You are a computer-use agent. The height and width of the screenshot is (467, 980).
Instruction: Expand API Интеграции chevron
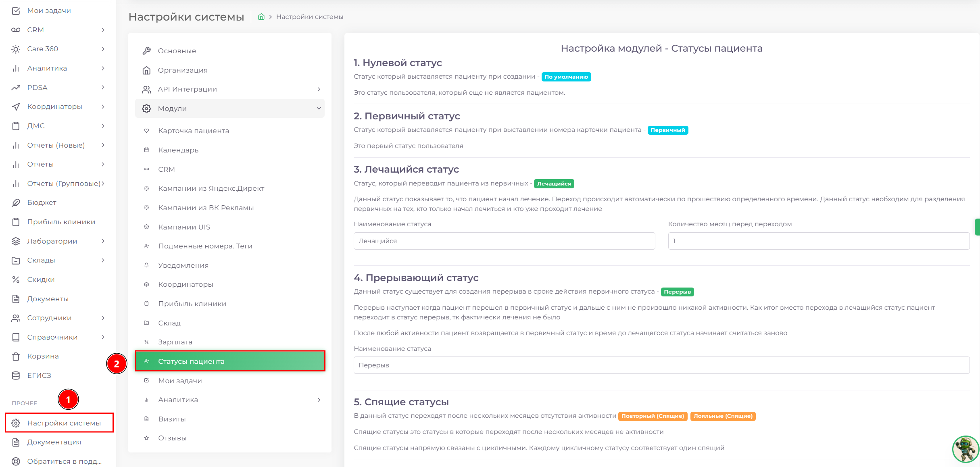pyautogui.click(x=319, y=89)
